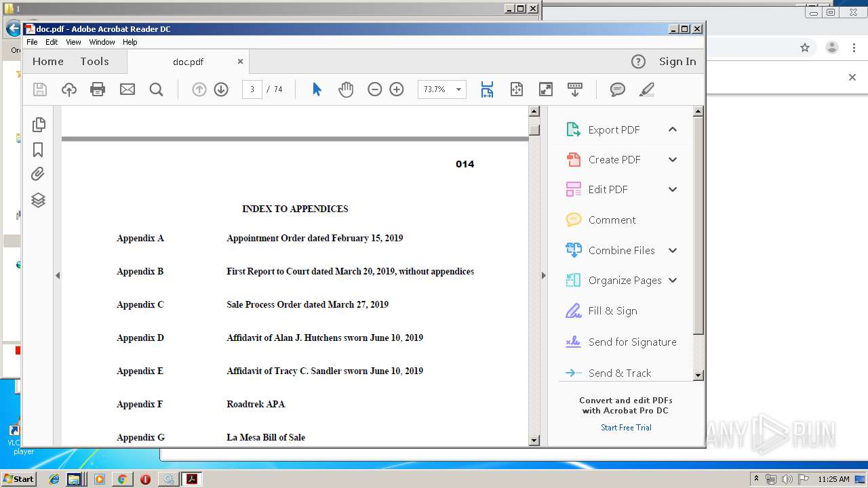Open the View menu

(73, 42)
